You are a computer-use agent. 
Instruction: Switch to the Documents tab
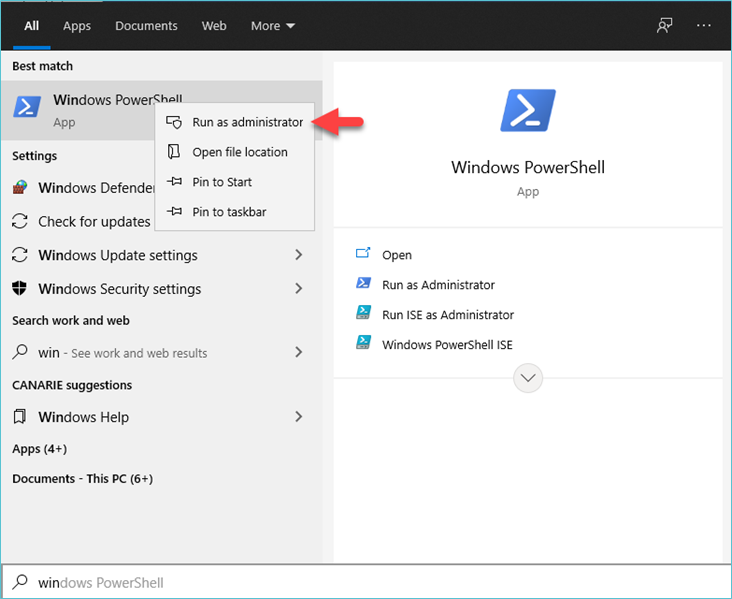[146, 26]
